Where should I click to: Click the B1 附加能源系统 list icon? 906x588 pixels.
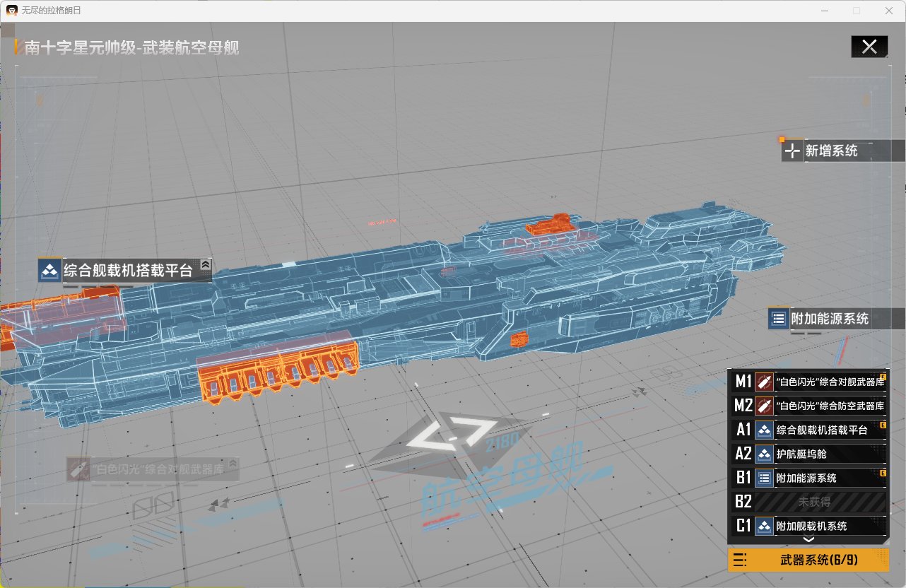764,478
